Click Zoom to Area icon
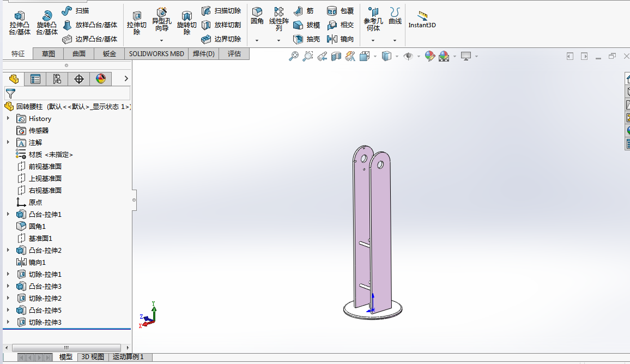Viewport: 630px width, 364px height. click(x=308, y=56)
